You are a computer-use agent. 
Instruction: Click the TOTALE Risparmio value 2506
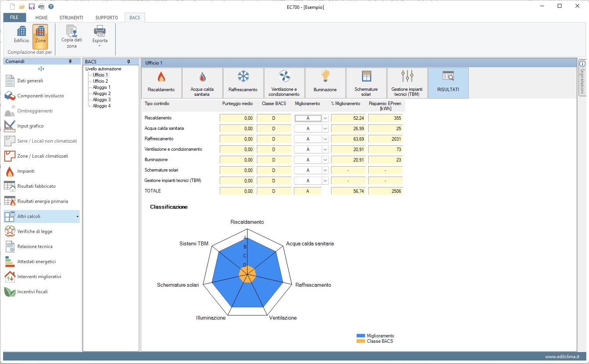(385, 191)
